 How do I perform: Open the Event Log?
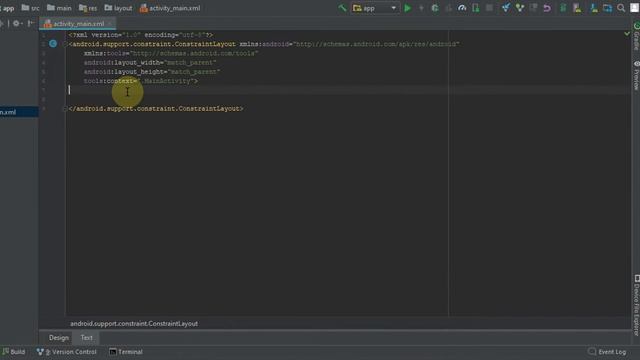click(x=607, y=352)
